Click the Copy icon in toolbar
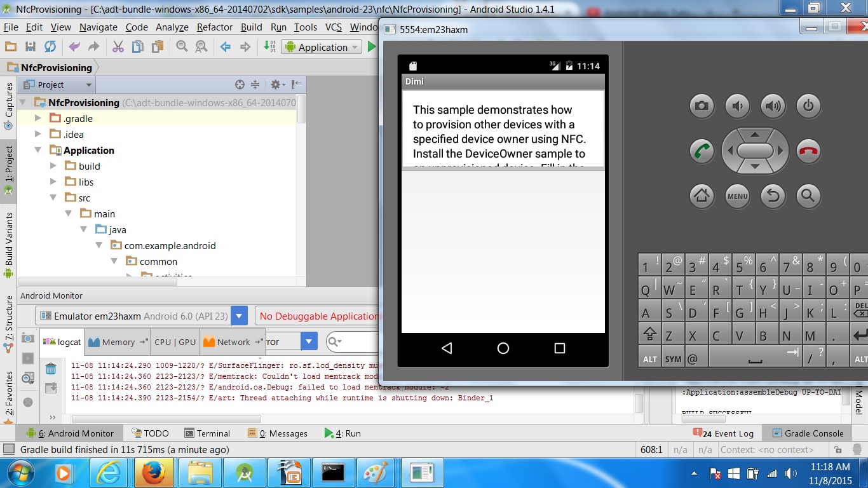868x488 pixels. (x=137, y=46)
